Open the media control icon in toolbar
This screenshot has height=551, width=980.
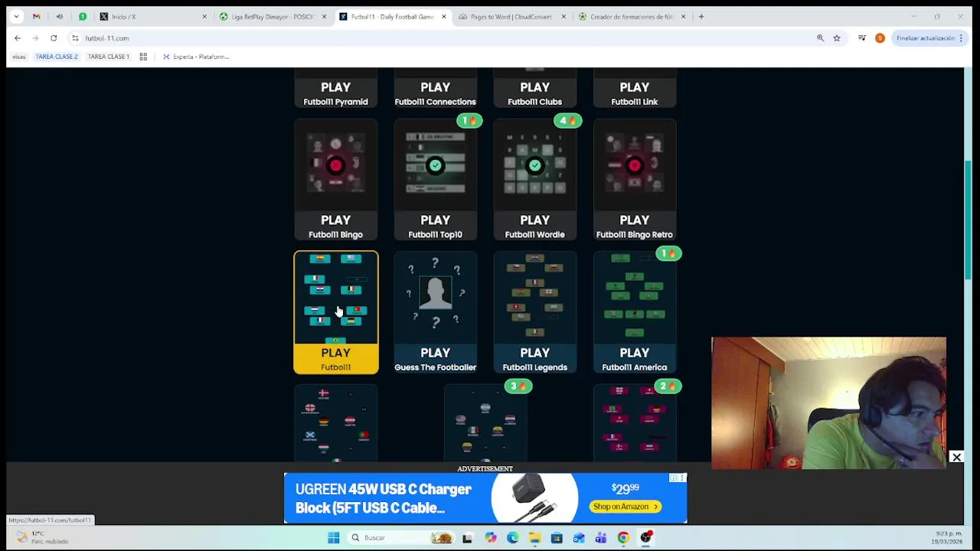(x=862, y=37)
